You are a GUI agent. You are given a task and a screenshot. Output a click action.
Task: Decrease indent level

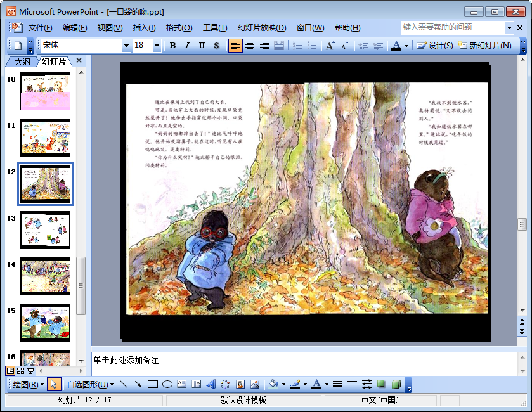(x=363, y=46)
